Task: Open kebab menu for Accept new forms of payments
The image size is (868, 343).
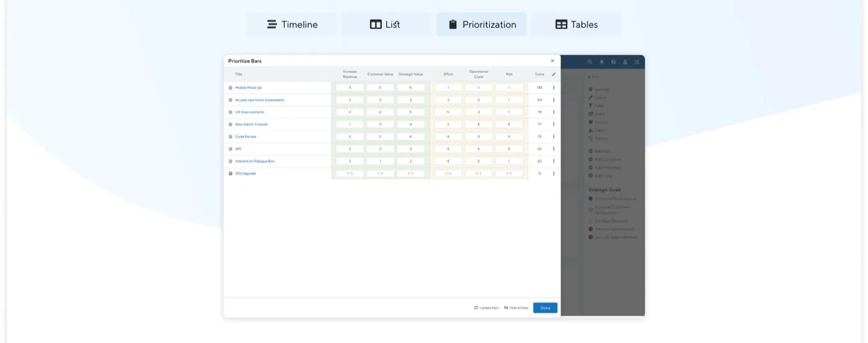Action: 554,100
